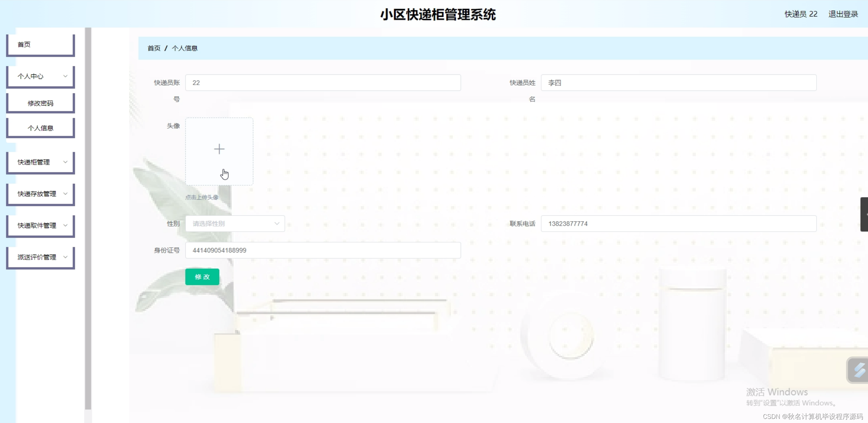Click the dark collapsed panel tab on right
Screen dimensions: 868x423
tap(864, 214)
